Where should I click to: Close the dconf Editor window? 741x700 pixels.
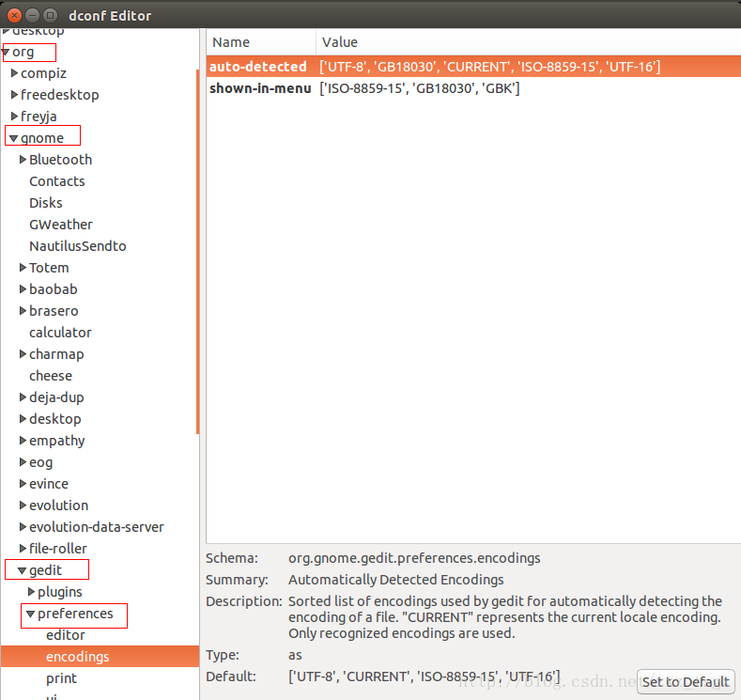pyautogui.click(x=14, y=16)
